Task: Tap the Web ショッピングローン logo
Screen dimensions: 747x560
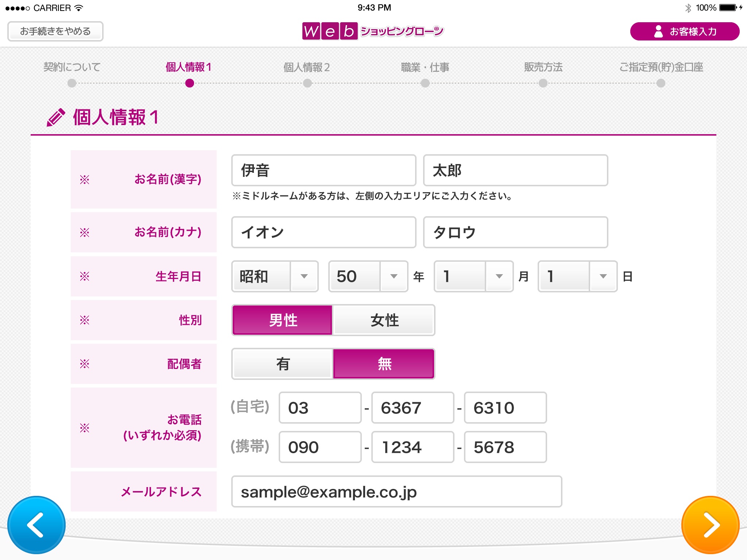Action: coord(373,31)
